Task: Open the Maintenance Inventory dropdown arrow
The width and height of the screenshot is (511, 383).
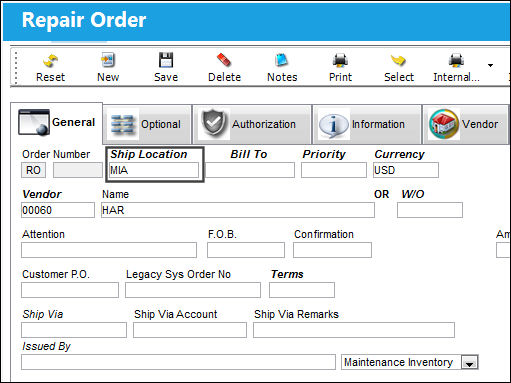Action: [x=470, y=362]
